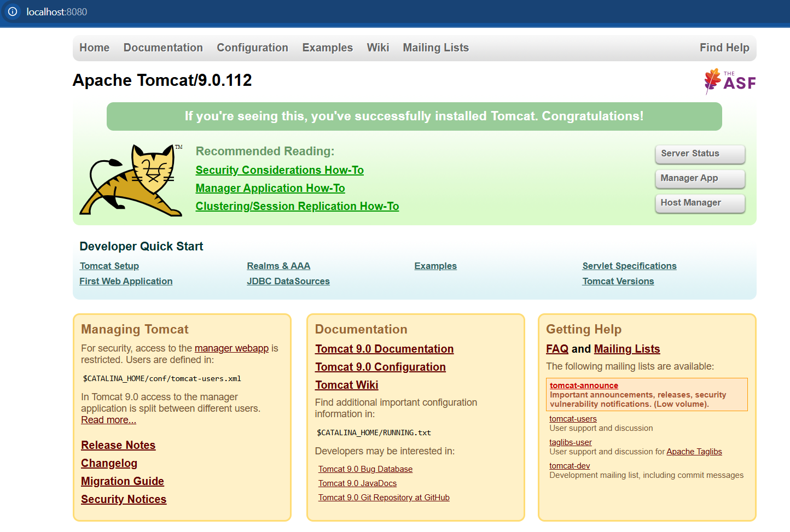This screenshot has height=532, width=790.
Task: Open the FAQ link in Getting Help
Action: click(557, 349)
